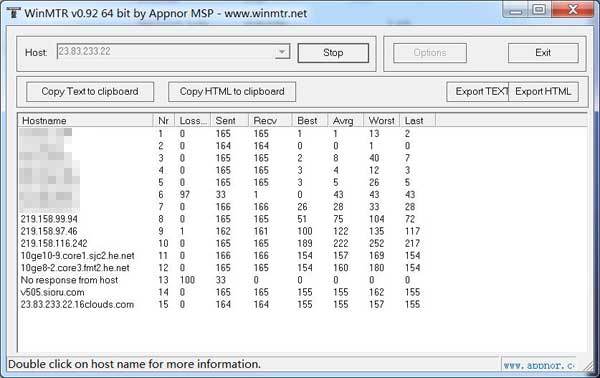The width and height of the screenshot is (600, 378).
Task: Click the best value 51 in hop 8
Action: click(x=302, y=219)
